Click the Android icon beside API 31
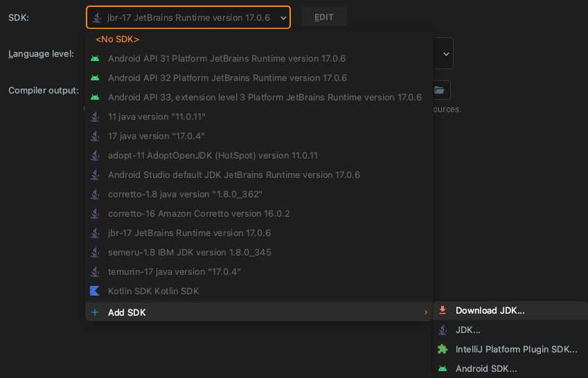Image resolution: width=588 pixels, height=378 pixels. coord(95,58)
